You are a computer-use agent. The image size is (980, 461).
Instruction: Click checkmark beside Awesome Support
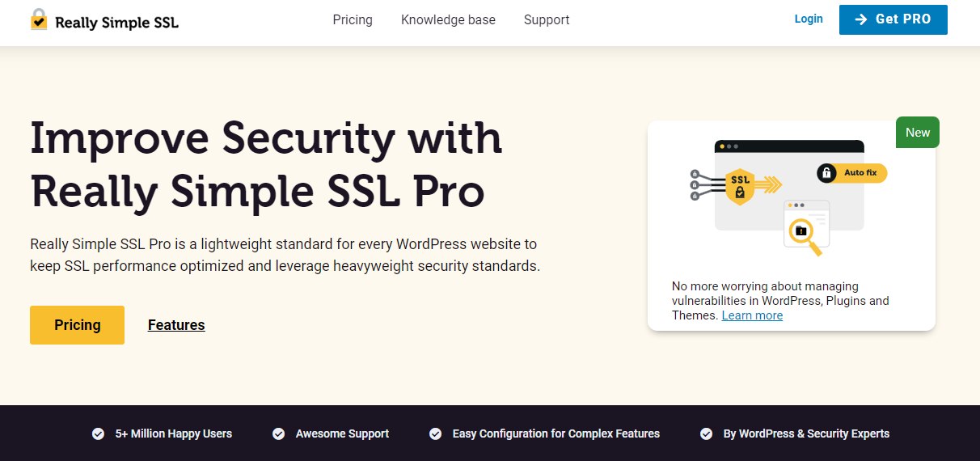(278, 434)
